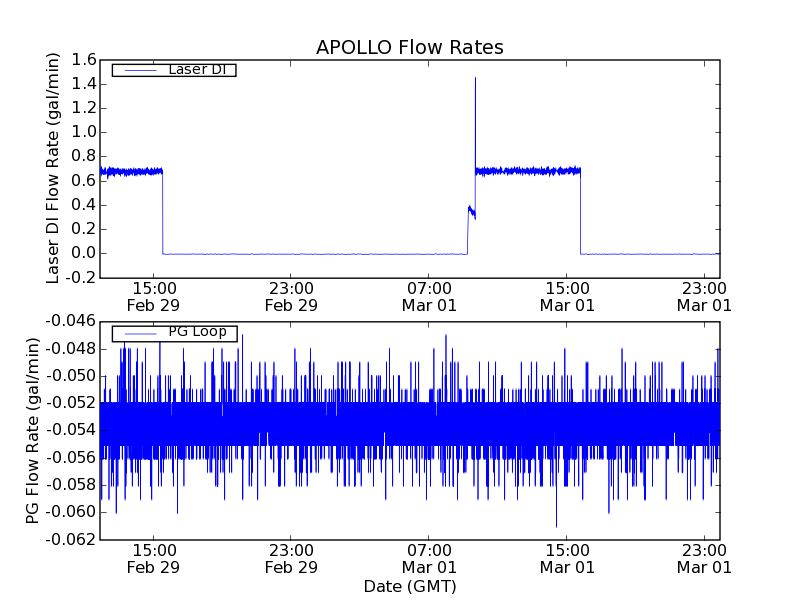Click the -0.058 tick on PG axis
800x600 pixels.
pos(71,485)
